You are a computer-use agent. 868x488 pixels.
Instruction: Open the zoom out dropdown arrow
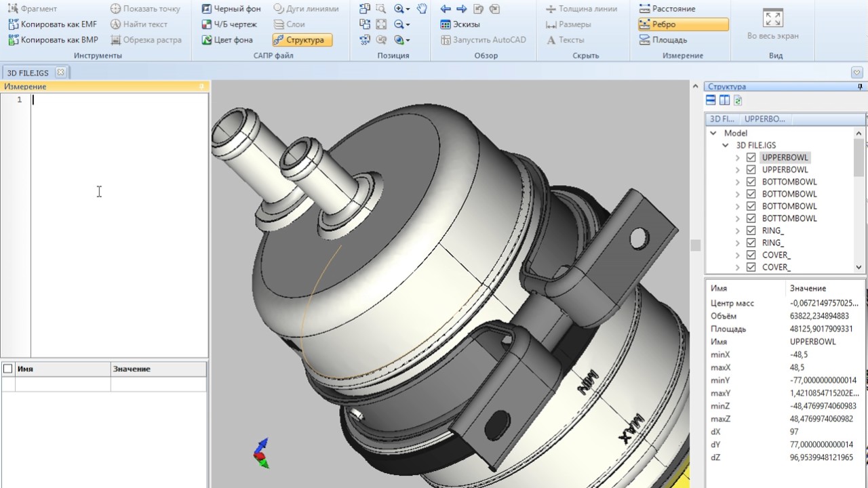408,25
